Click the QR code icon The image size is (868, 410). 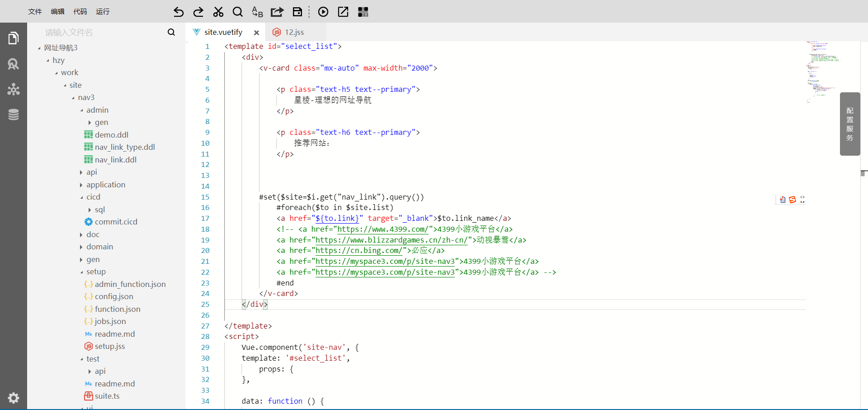click(x=363, y=12)
